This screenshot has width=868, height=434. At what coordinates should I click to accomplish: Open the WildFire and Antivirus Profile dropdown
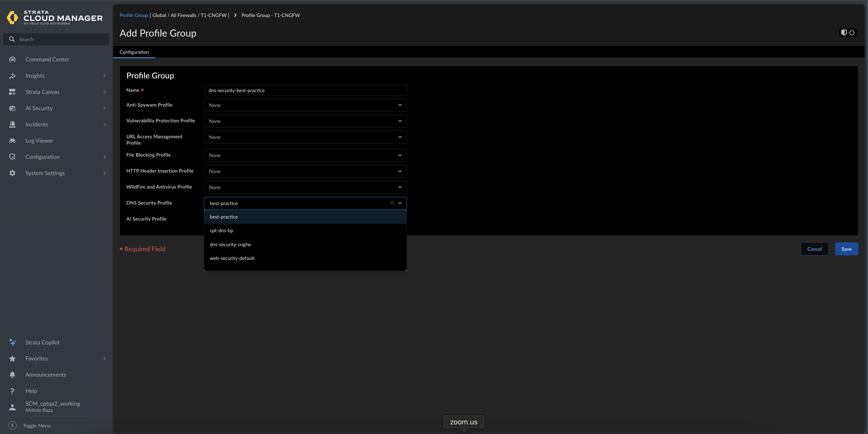click(x=305, y=188)
